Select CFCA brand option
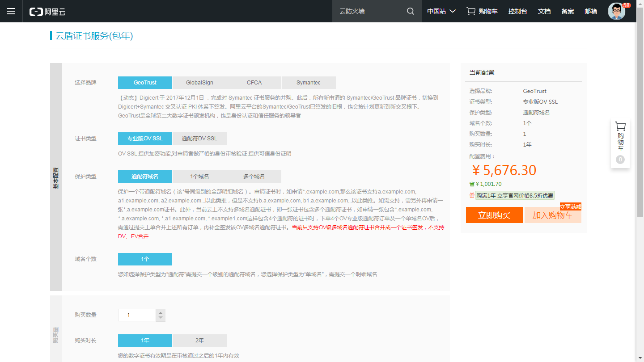The width and height of the screenshot is (644, 362). point(254,83)
